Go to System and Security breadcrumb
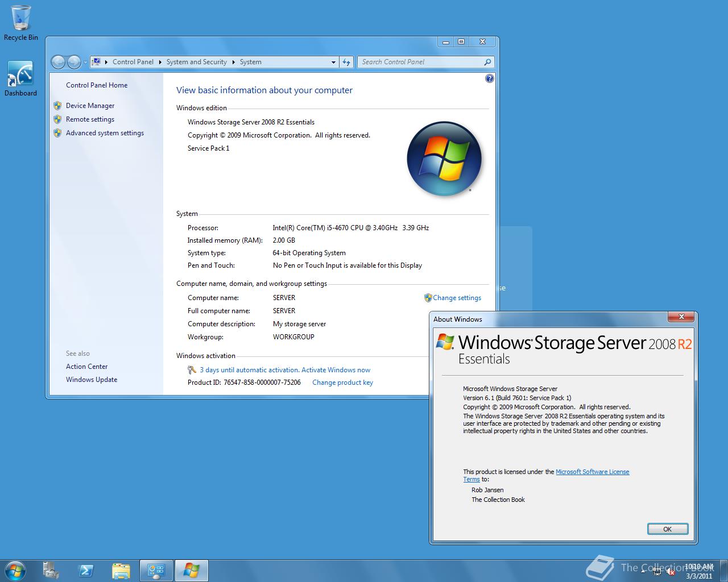Viewport: 728px width, 582px height. [197, 62]
